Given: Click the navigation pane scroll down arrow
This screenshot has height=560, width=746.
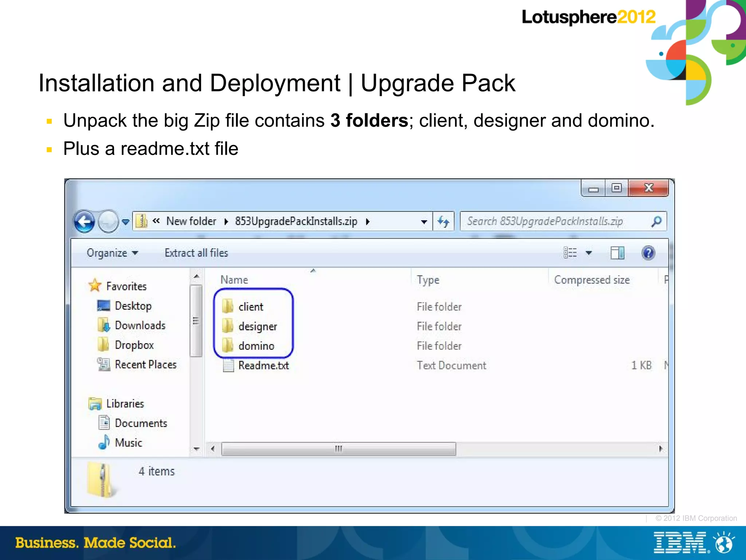Looking at the screenshot, I should coord(197,449).
